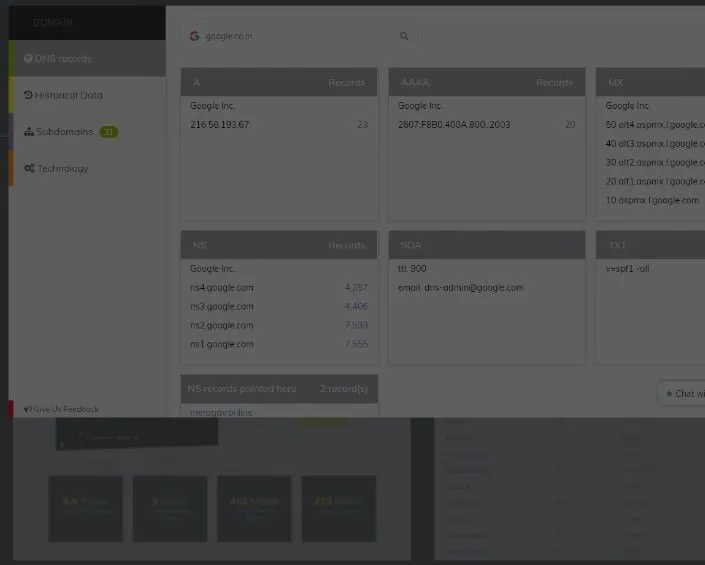The width and height of the screenshot is (705, 565).
Task: Click the 2 record(s) count label
Action: (344, 389)
